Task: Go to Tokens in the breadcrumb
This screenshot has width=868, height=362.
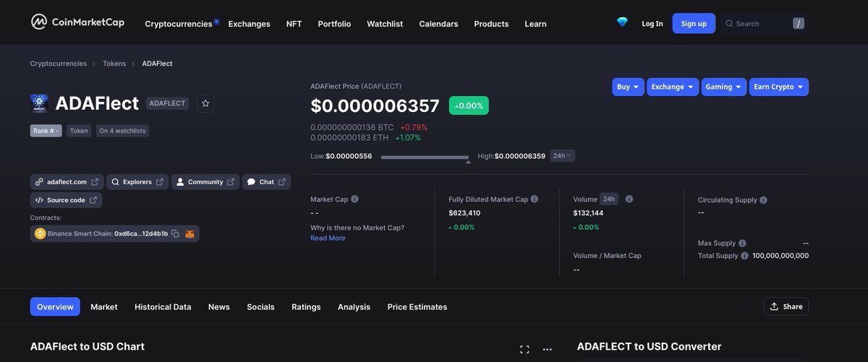Action: [114, 64]
